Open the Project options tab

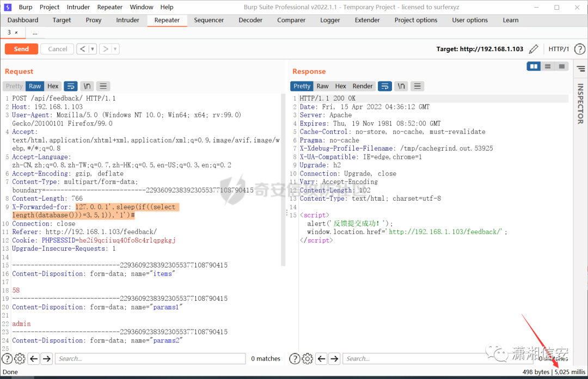pyautogui.click(x=416, y=20)
